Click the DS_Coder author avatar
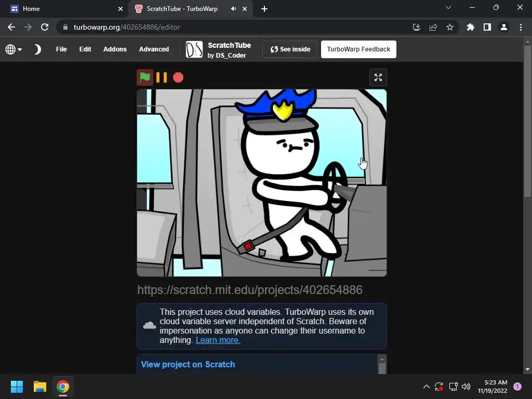The height and width of the screenshot is (399, 532). tap(194, 49)
